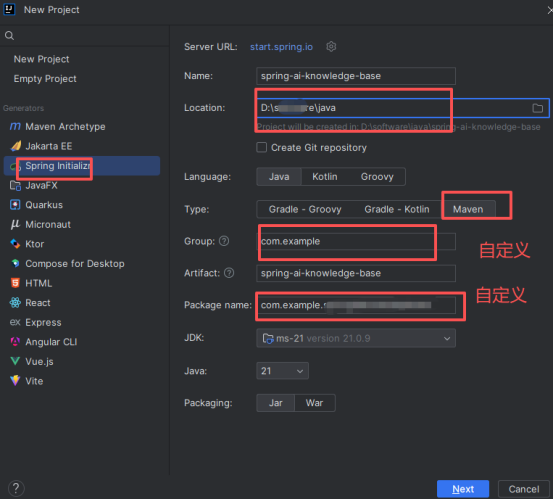Click the search magnifier icon

tap(10, 35)
